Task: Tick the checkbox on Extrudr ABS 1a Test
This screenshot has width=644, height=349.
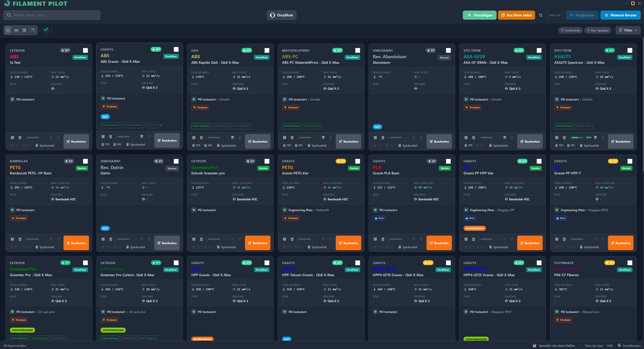Action: pyautogui.click(x=85, y=50)
